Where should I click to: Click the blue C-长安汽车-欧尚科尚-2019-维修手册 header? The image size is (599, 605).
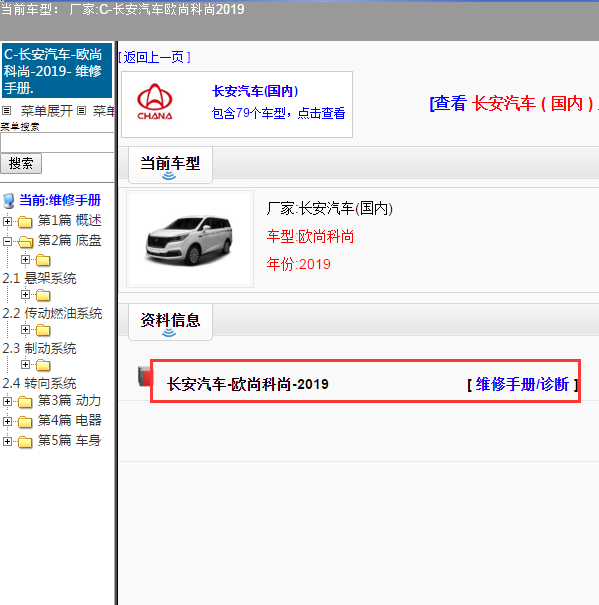coord(57,71)
